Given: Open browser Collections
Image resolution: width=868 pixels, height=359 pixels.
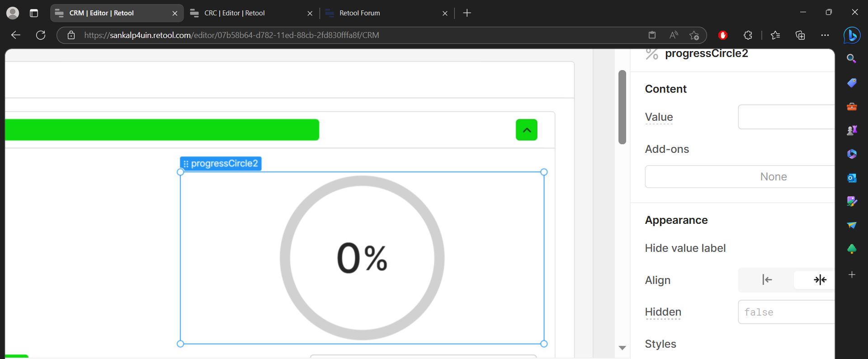Looking at the screenshot, I should pos(800,35).
